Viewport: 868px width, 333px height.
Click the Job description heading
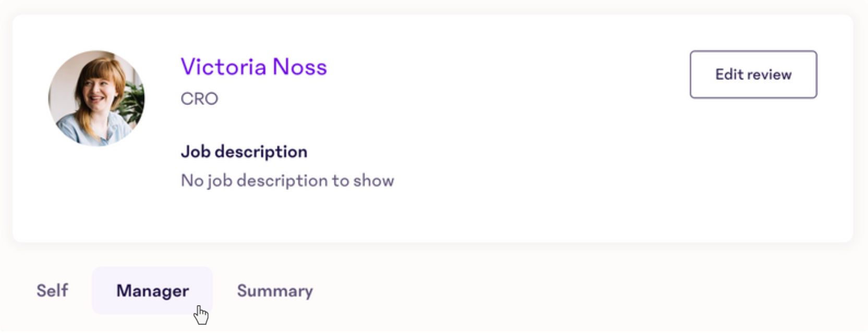244,152
